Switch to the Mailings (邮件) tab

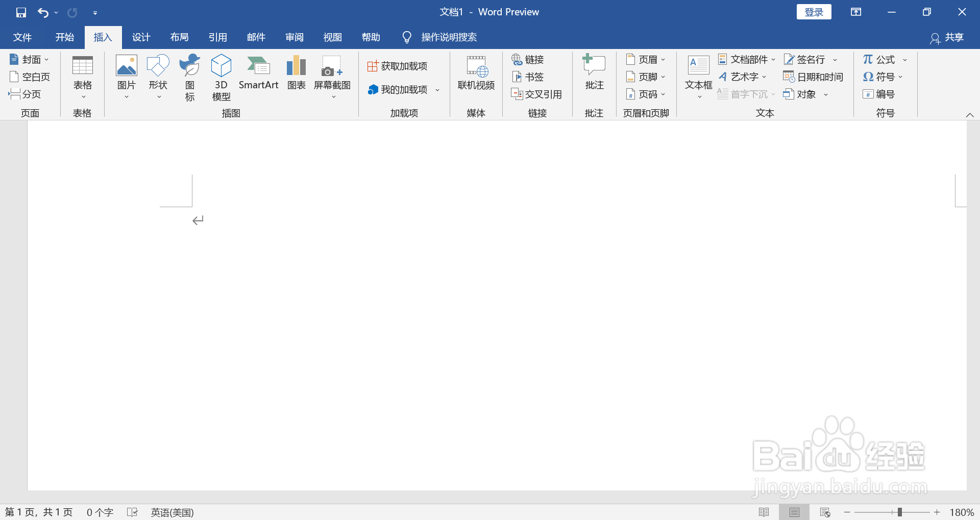[x=256, y=37]
